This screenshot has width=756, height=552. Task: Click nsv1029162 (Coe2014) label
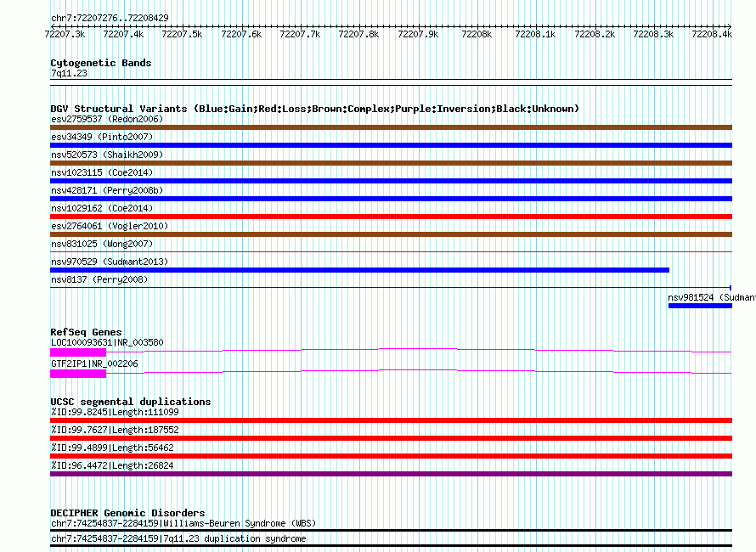point(102,208)
